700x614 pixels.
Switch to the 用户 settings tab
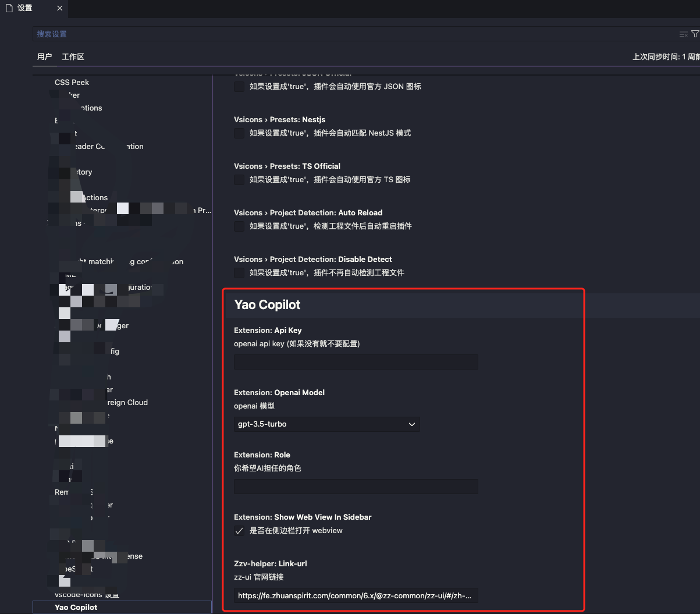(x=44, y=56)
